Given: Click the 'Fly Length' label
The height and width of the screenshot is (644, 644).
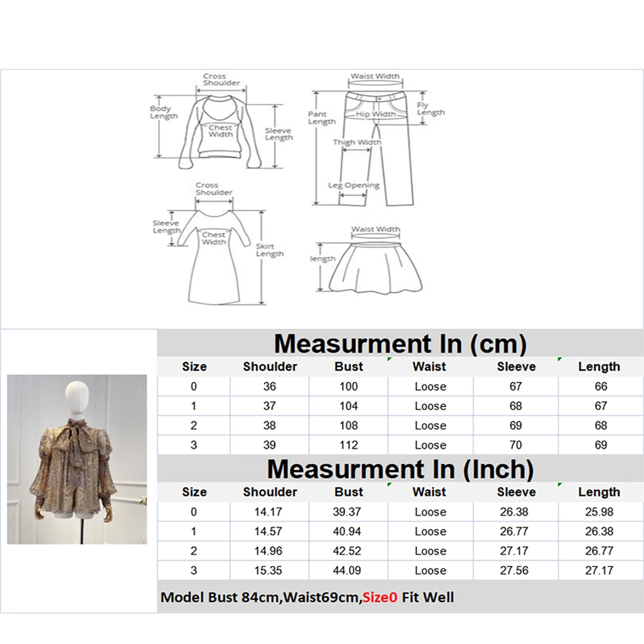Looking at the screenshot, I should [431, 109].
